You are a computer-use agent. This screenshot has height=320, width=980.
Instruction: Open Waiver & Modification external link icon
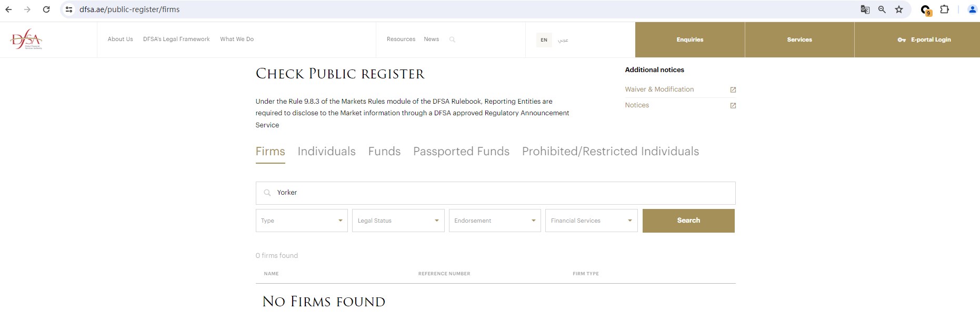point(733,90)
